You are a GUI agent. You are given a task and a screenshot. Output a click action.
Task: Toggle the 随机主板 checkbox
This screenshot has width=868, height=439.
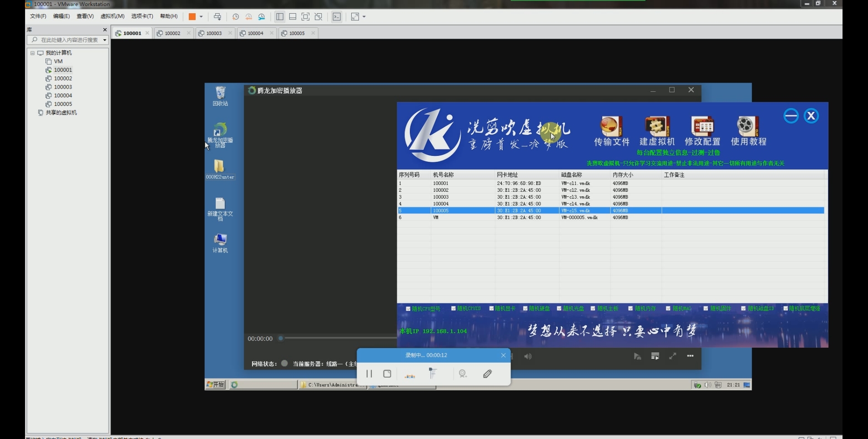pos(593,309)
